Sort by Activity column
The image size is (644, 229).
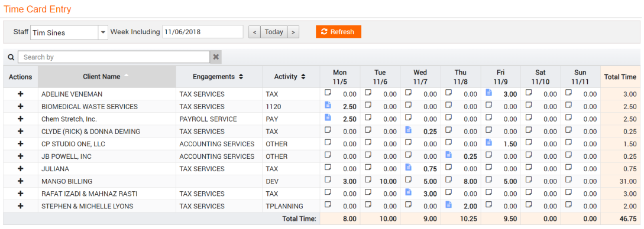click(x=291, y=77)
